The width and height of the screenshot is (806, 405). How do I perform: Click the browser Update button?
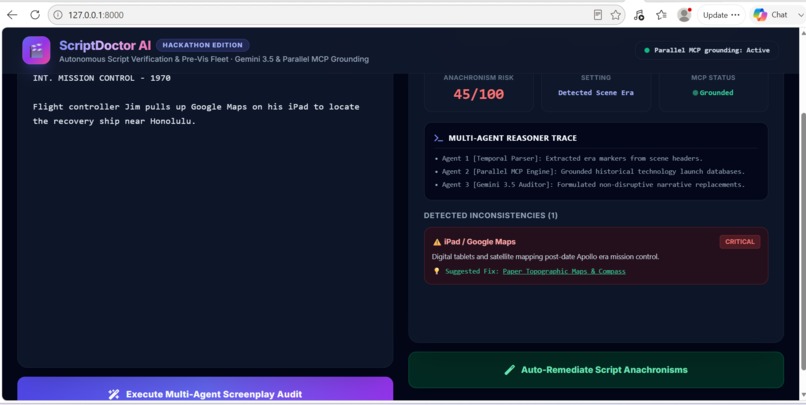click(x=721, y=15)
